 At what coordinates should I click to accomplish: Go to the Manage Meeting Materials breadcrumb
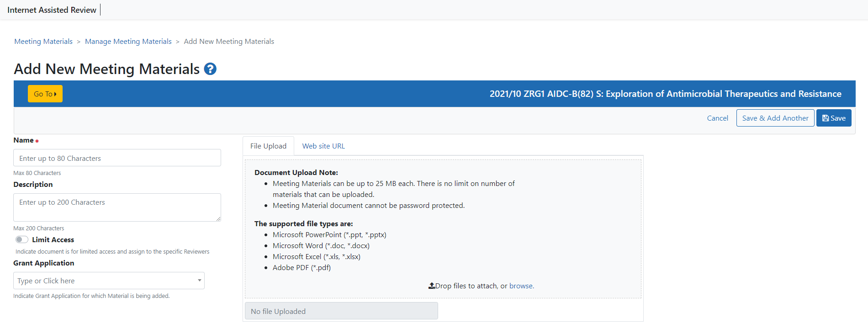click(x=128, y=41)
